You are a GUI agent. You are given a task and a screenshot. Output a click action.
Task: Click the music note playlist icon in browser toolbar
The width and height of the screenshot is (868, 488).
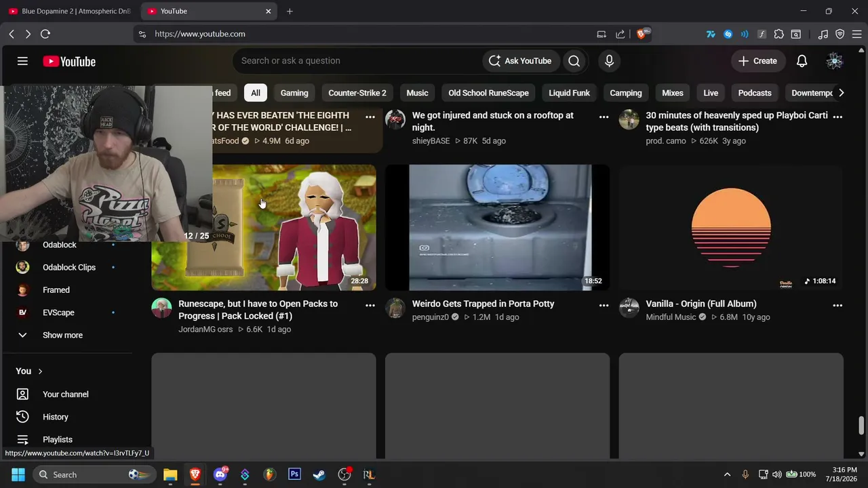823,34
